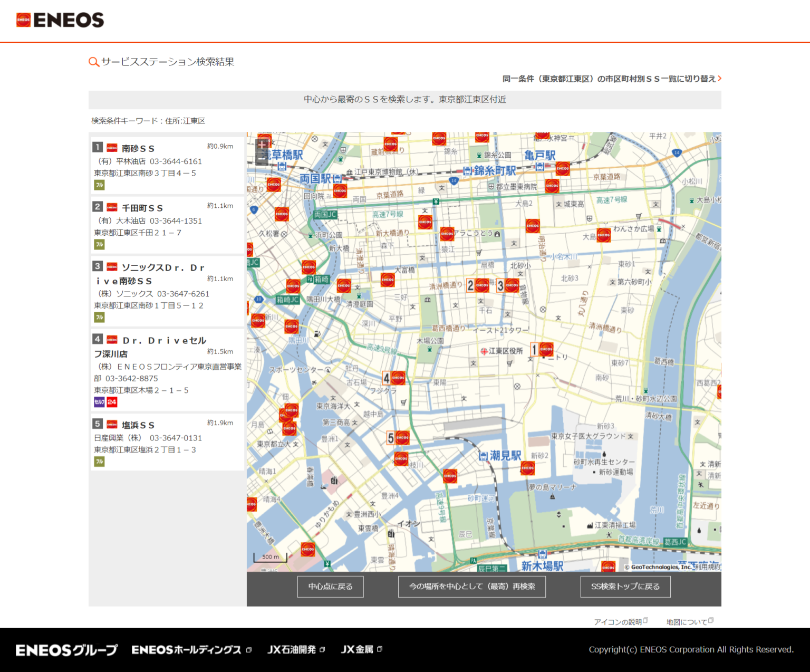Open 南砂ＳＳ station from results list

point(138,149)
